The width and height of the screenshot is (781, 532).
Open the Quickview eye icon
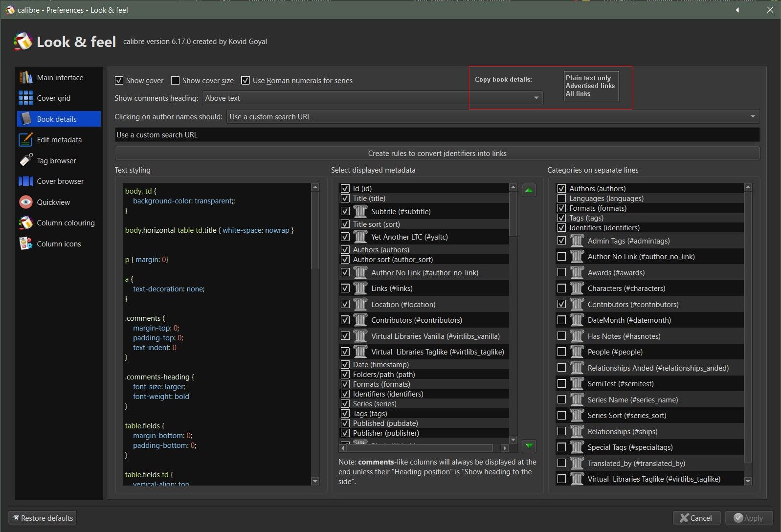26,202
